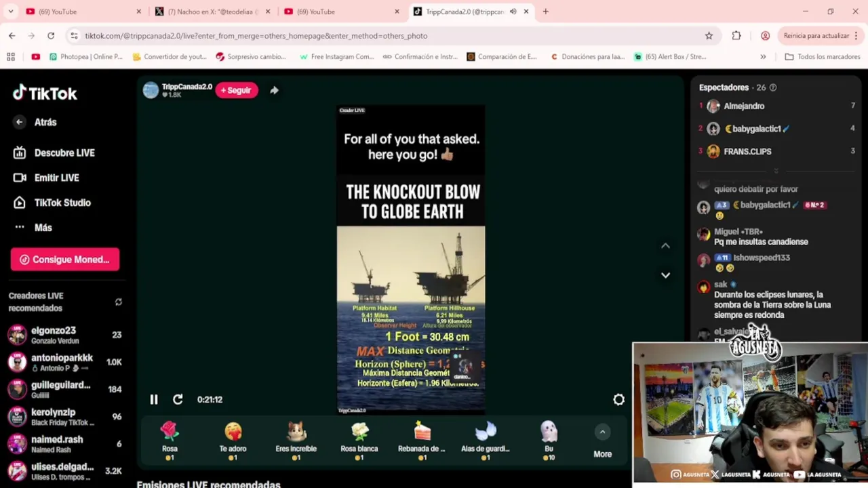The height and width of the screenshot is (488, 868).
Task: Send the Bu ghost gift
Action: click(x=549, y=441)
